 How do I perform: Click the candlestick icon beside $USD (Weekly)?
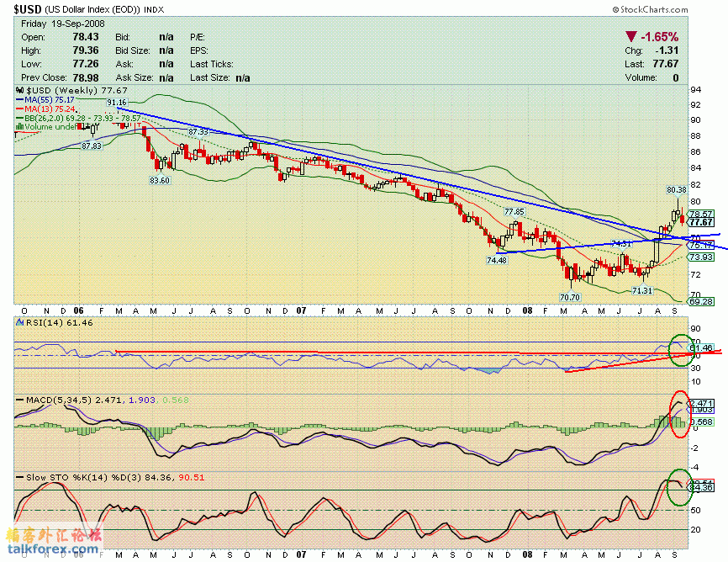click(20, 91)
